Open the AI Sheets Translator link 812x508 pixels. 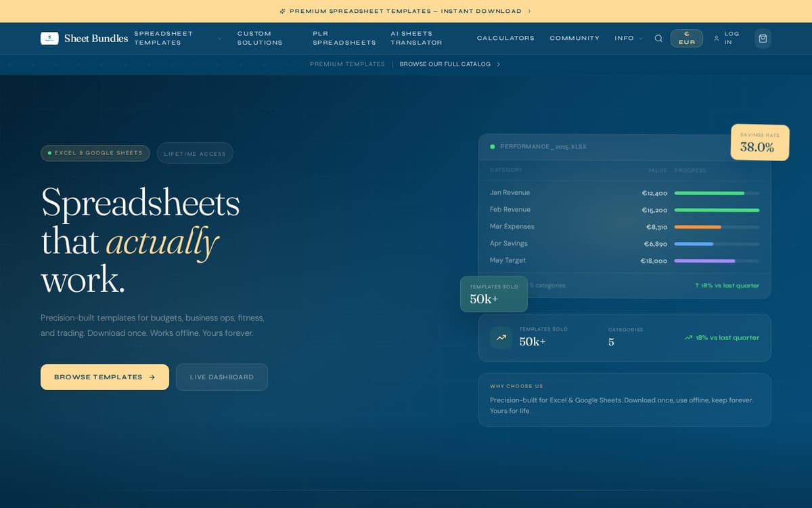tap(416, 38)
